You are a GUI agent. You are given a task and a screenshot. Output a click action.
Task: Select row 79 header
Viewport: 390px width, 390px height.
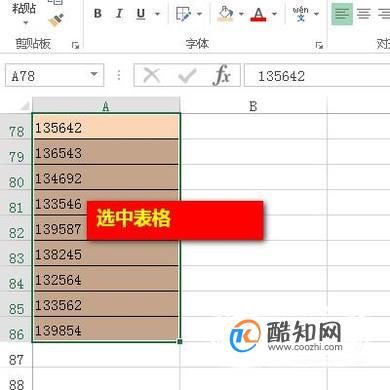(16, 152)
